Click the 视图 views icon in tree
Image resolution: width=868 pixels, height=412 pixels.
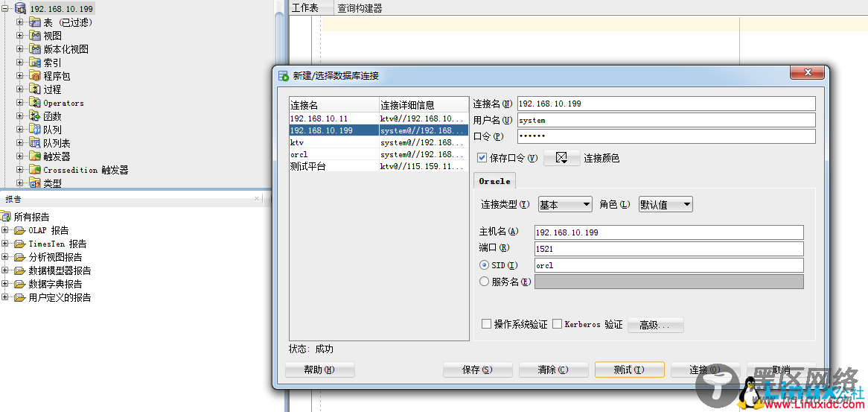[35, 36]
